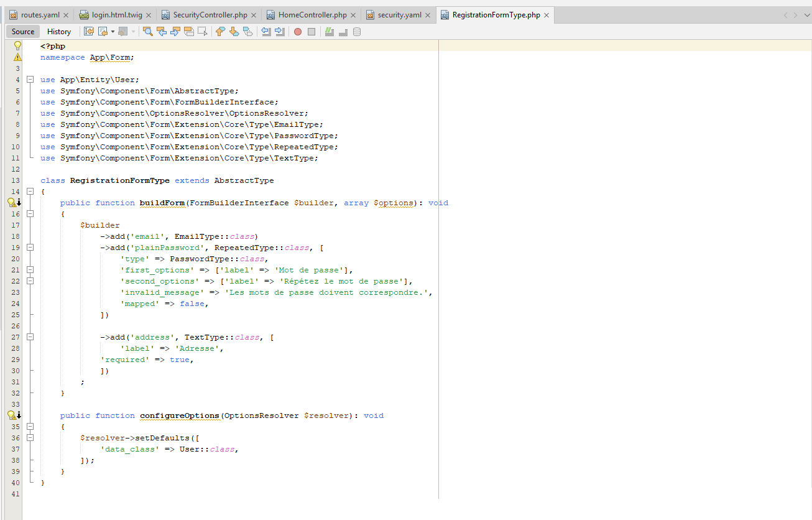Click the override hint icon beside buildForm
Screen dimensions: 812x520
[14, 203]
